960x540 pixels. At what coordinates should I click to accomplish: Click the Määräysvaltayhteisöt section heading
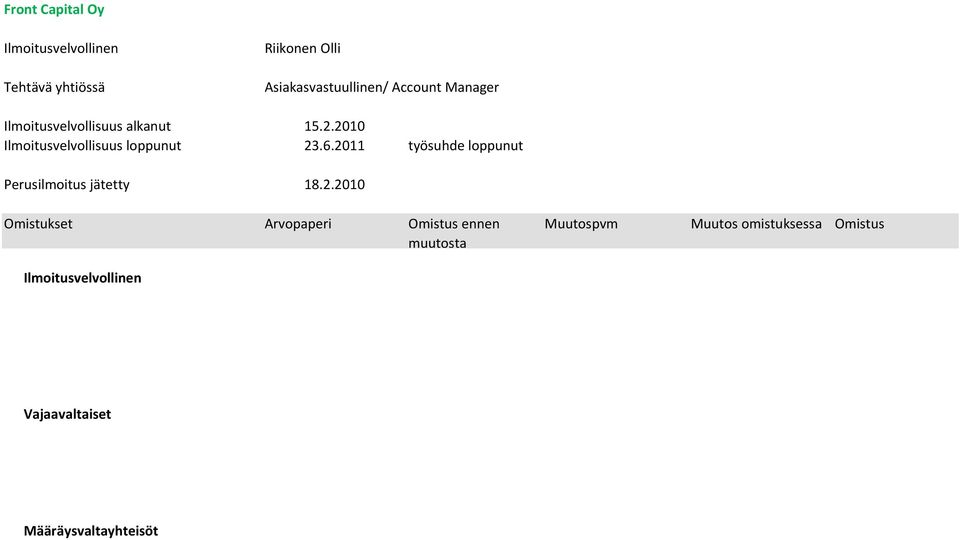tap(91, 531)
